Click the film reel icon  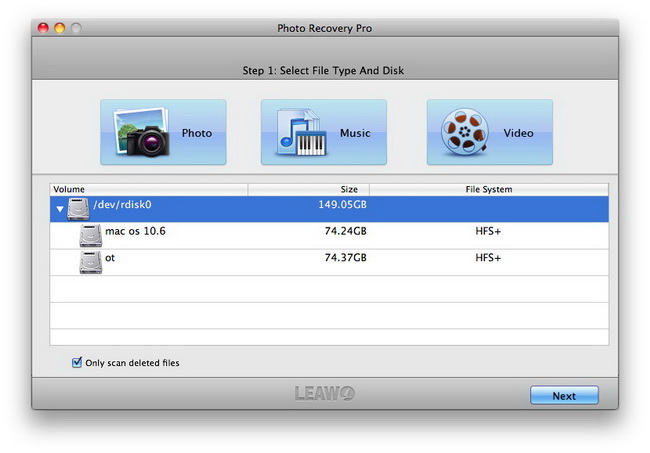(x=465, y=132)
